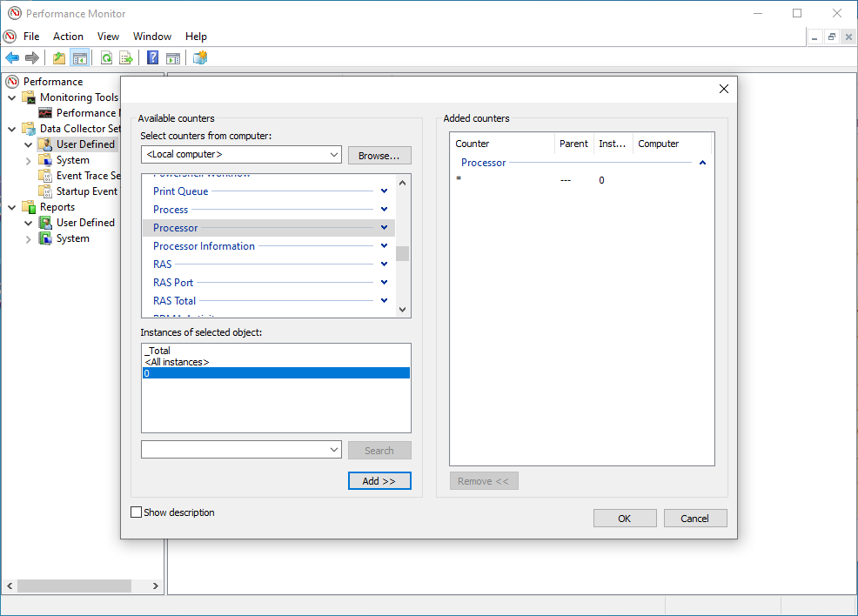Expand the Processor counter chevron
This screenshot has height=616, width=858.
click(383, 227)
